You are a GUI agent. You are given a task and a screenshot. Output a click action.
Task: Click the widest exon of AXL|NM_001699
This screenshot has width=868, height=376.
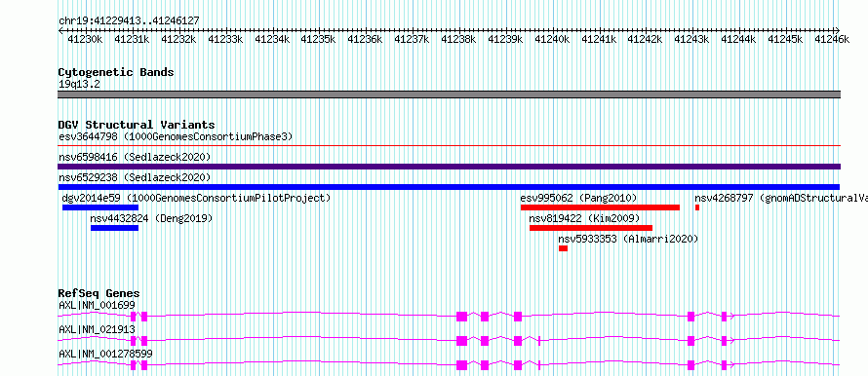pos(461,317)
